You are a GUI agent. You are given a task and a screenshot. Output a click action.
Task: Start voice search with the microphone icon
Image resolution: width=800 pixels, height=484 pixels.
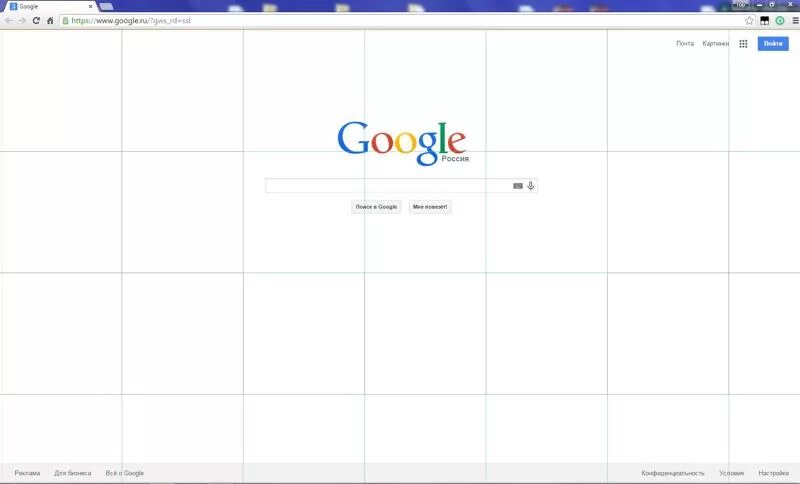531,186
